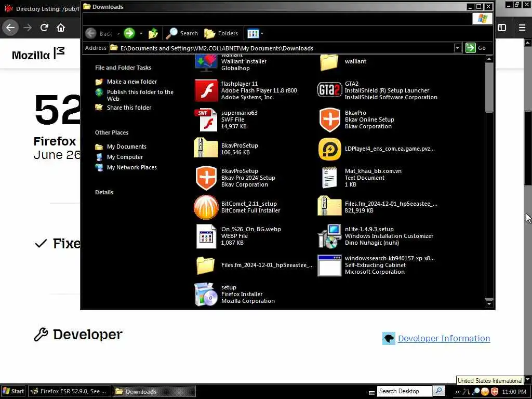The height and width of the screenshot is (399, 532).
Task: Select the On_%26_On_BG.webp file icon
Action: (206, 236)
